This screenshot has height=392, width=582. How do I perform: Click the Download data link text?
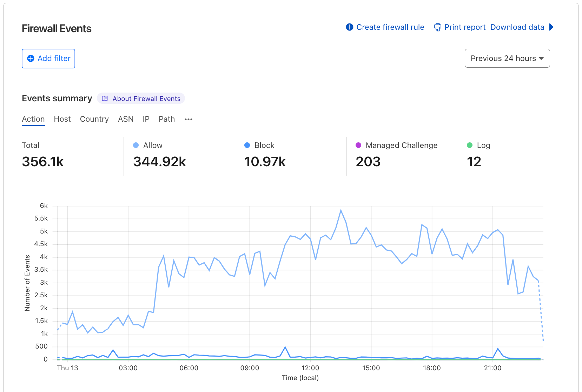click(x=517, y=27)
